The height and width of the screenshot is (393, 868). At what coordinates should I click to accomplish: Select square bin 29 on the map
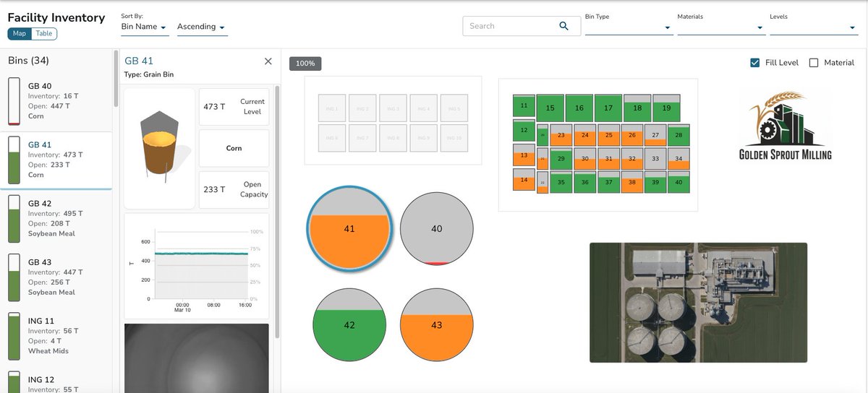[561, 158]
